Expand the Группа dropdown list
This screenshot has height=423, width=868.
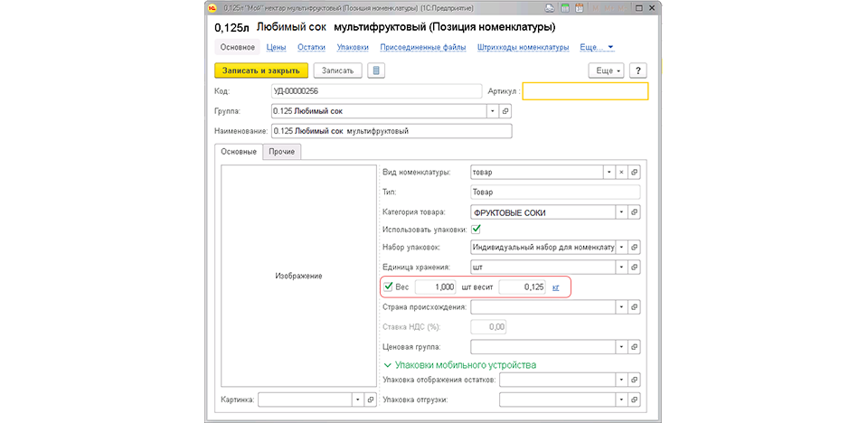click(x=493, y=111)
